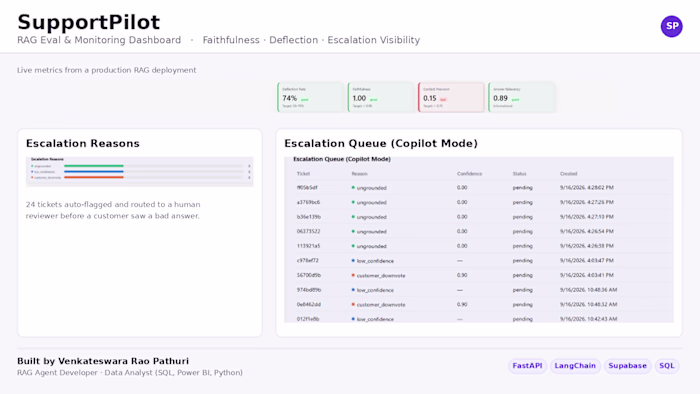Screen dimensions: 700x394
Task: Click the 10:48:36 AM created timestamp
Action: [588, 290]
